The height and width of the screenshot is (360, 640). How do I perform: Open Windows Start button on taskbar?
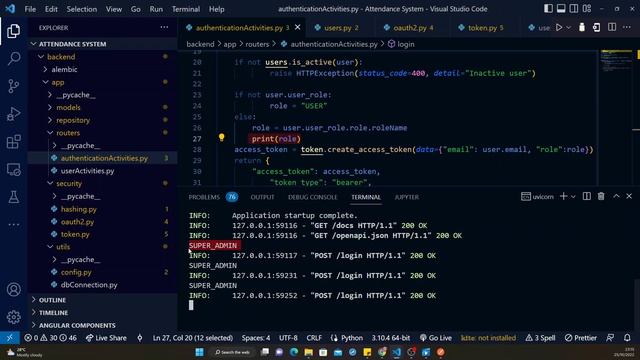[200, 352]
